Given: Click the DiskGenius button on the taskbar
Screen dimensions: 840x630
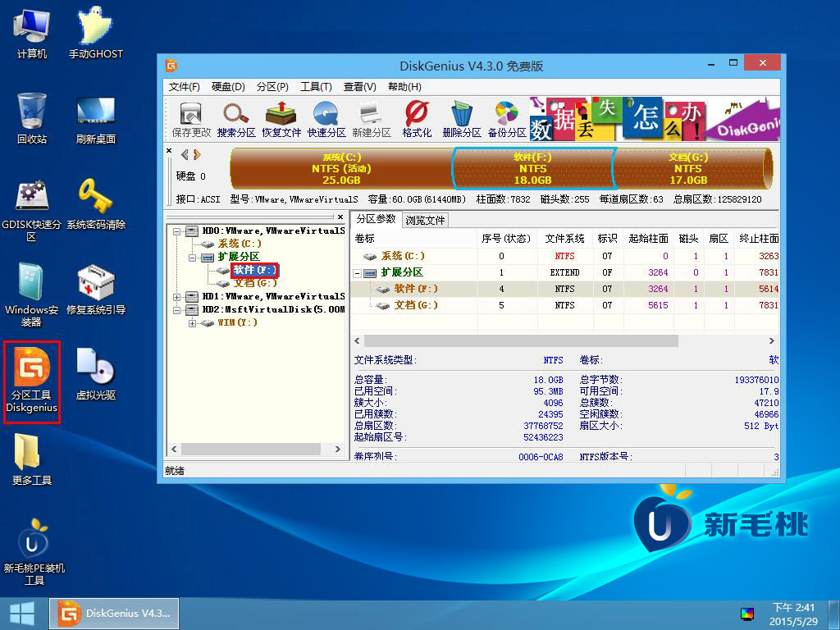Looking at the screenshot, I should point(114,614).
